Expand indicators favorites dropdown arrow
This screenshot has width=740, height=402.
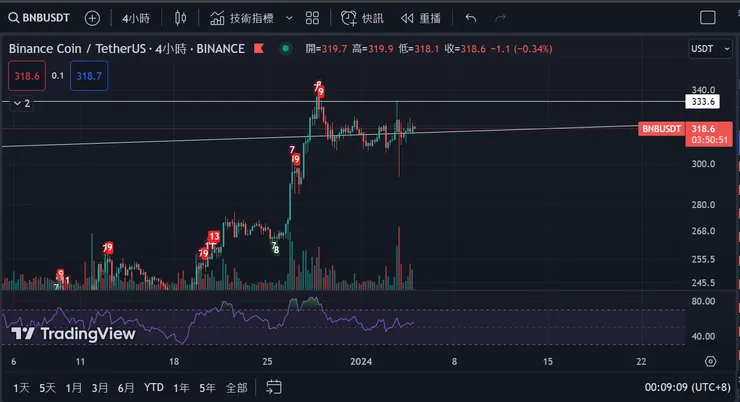coord(289,18)
